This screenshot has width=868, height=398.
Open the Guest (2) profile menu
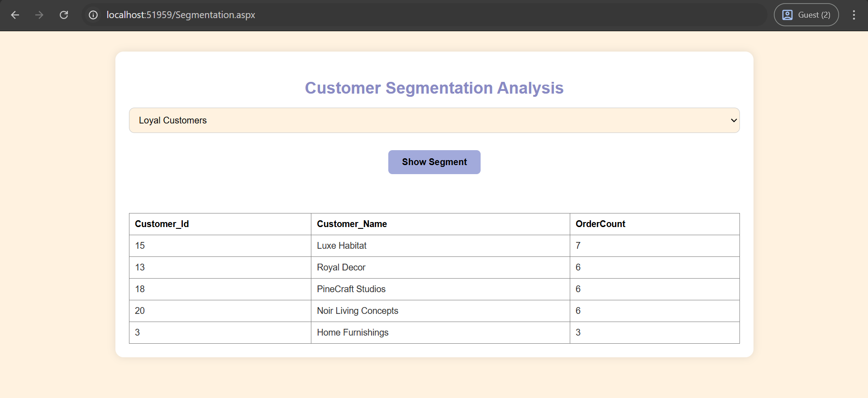click(806, 15)
